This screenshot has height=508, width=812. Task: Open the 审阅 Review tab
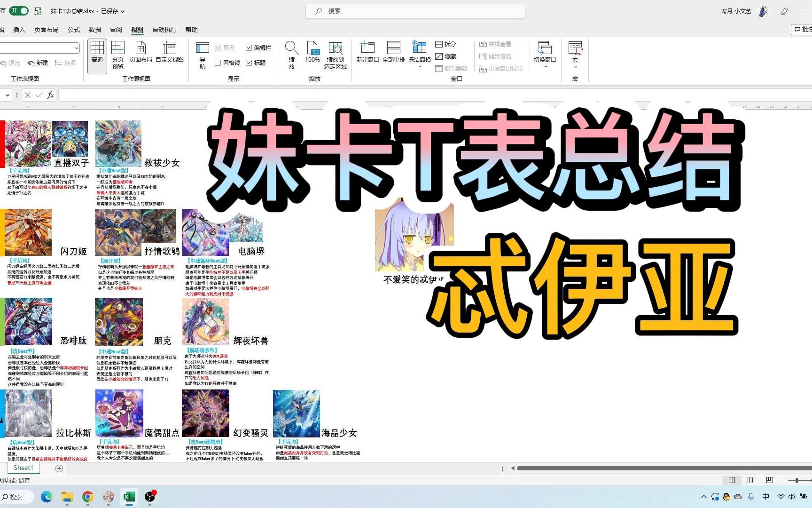116,30
